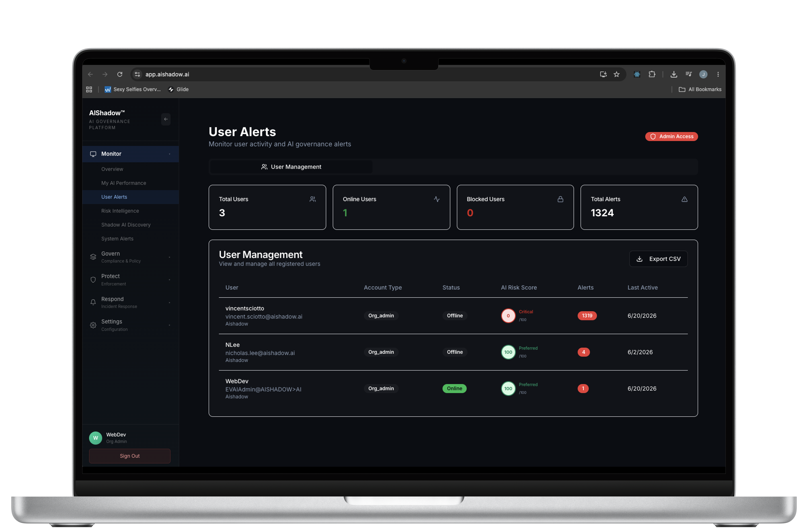Click the alerts badge showing 4

583,352
